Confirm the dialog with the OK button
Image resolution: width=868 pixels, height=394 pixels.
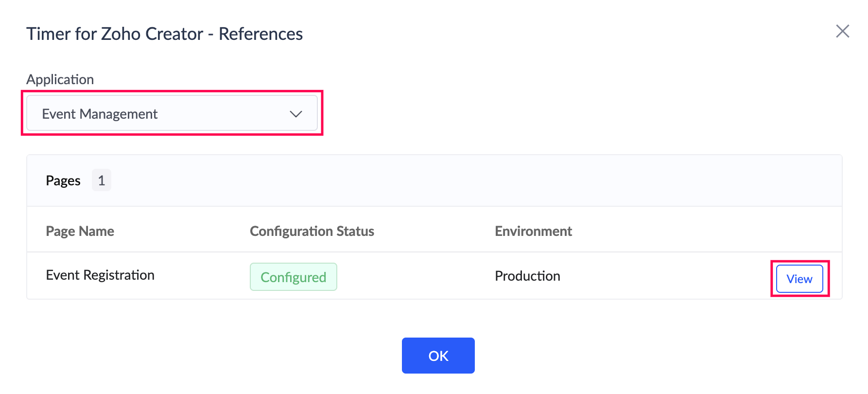pyautogui.click(x=438, y=356)
